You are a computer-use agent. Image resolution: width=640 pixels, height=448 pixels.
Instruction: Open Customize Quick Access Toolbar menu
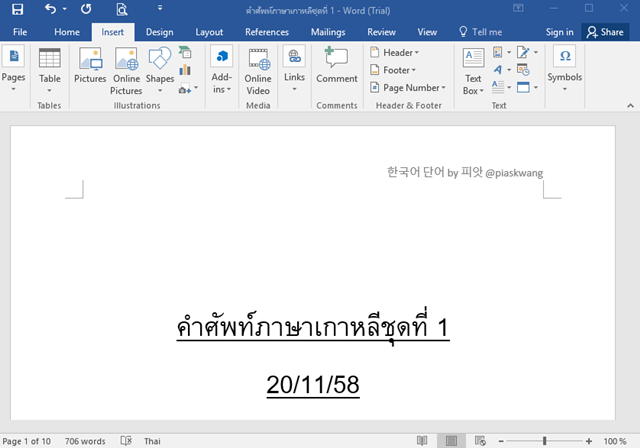click(160, 8)
